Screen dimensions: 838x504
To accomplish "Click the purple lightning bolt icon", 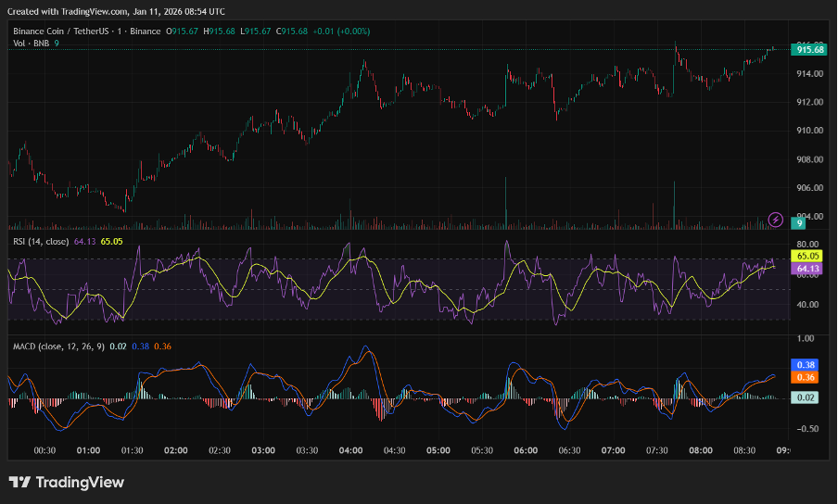I will (776, 220).
